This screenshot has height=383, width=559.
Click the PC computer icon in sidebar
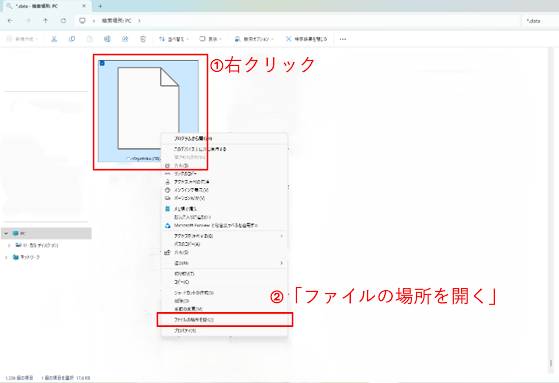[15, 234]
